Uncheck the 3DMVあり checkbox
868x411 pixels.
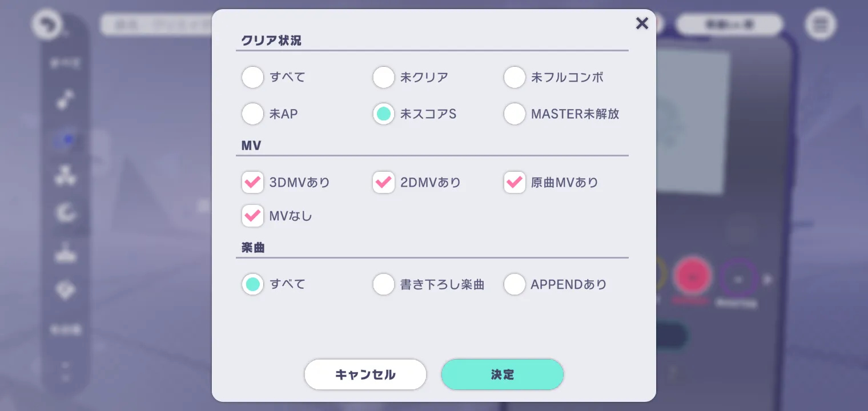(x=252, y=183)
